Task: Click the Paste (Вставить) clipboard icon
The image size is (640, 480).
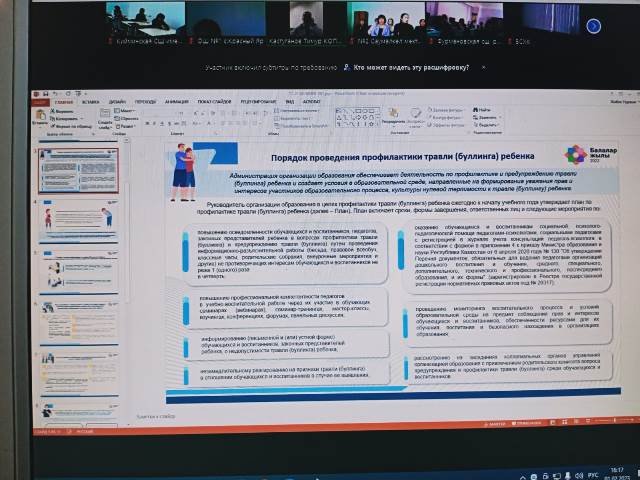Action: coord(40,116)
